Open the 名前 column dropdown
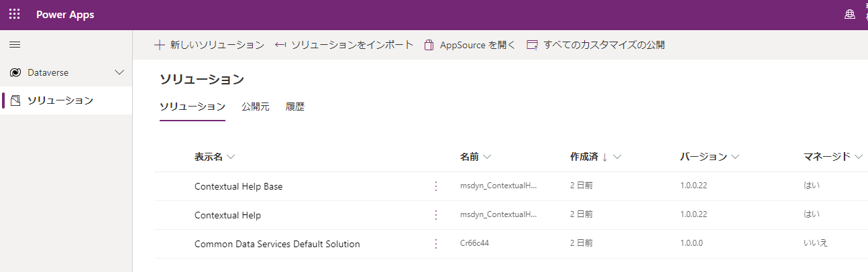The width and height of the screenshot is (868, 272). point(486,157)
